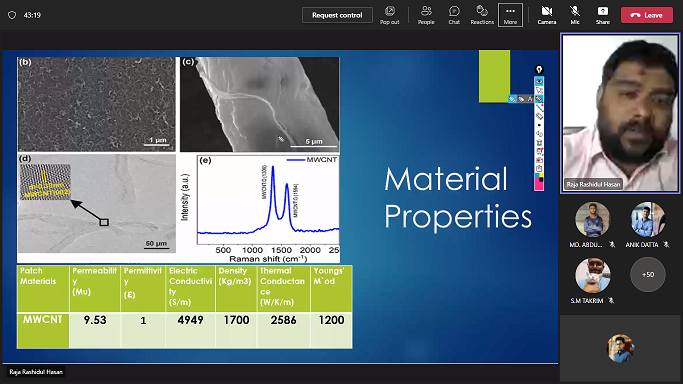Click the Share screen icon
This screenshot has height=384, width=683.
603,15
